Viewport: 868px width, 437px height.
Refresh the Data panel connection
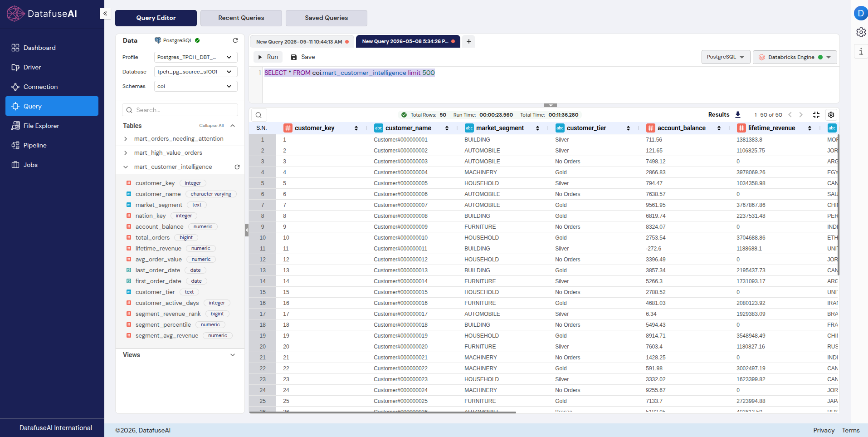point(235,40)
